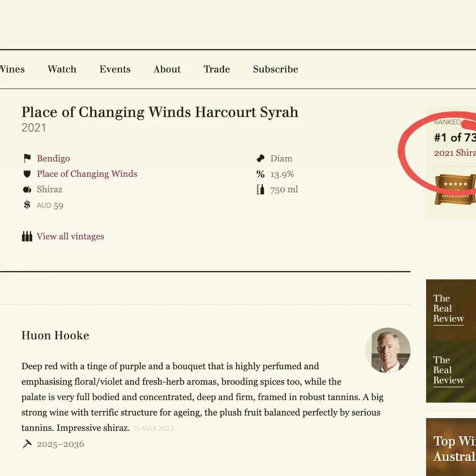Click the five-star Recommended ribbon badge
Image resolution: width=476 pixels, height=476 pixels.
455,190
